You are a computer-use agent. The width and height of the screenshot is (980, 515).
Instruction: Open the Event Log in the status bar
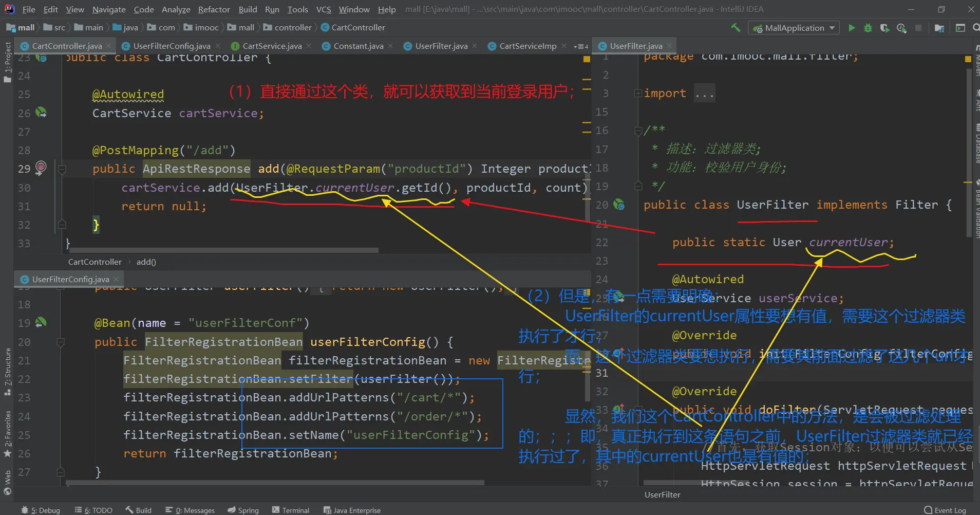[945, 510]
